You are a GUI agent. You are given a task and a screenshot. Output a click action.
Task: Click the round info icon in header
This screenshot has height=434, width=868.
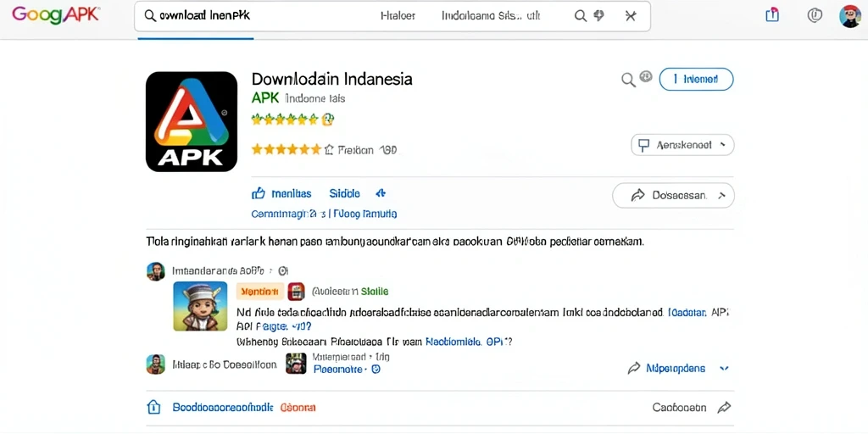[x=815, y=15]
